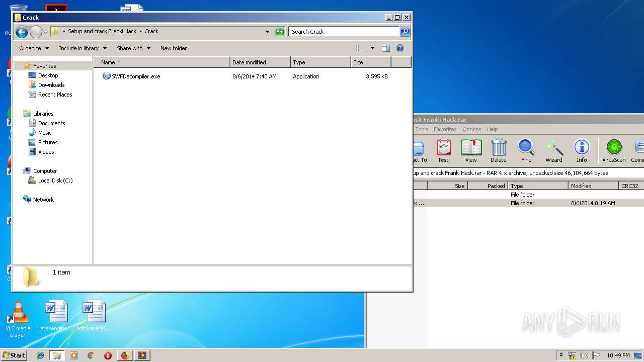Select Network in navigation pane
The width and height of the screenshot is (644, 362).
[43, 200]
